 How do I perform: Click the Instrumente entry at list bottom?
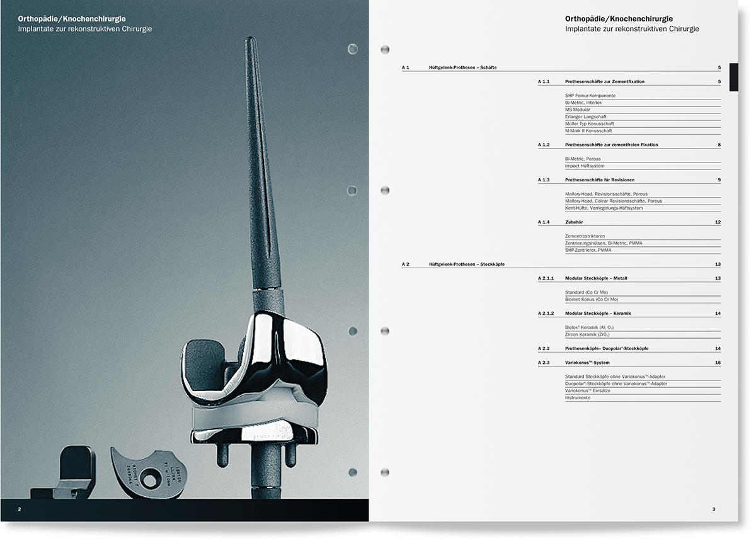(578, 398)
